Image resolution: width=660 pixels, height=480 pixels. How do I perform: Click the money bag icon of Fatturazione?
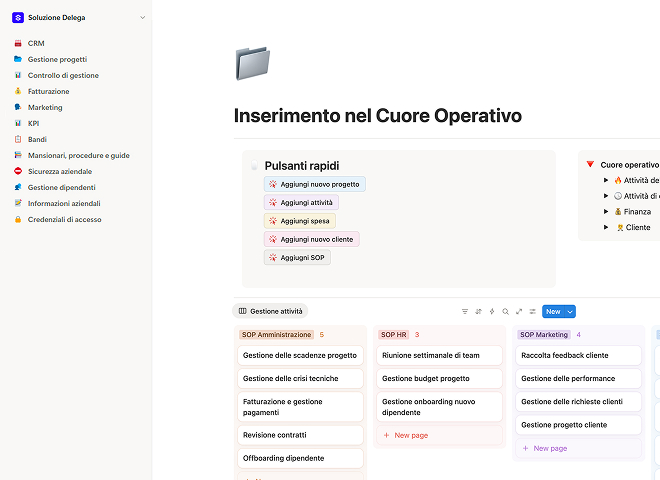click(18, 91)
